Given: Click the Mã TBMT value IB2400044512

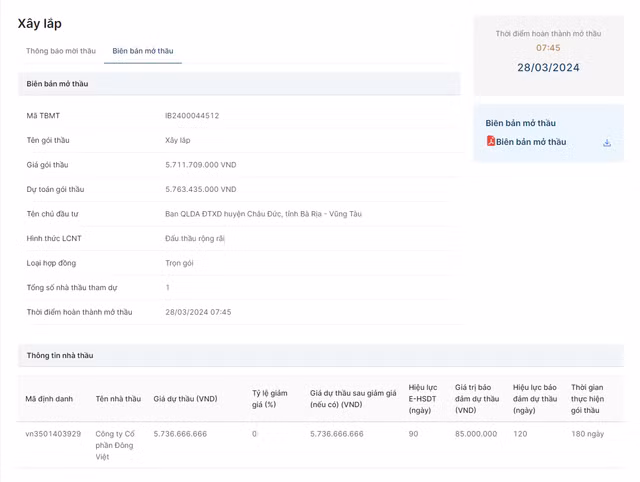Looking at the screenshot, I should (192, 116).
